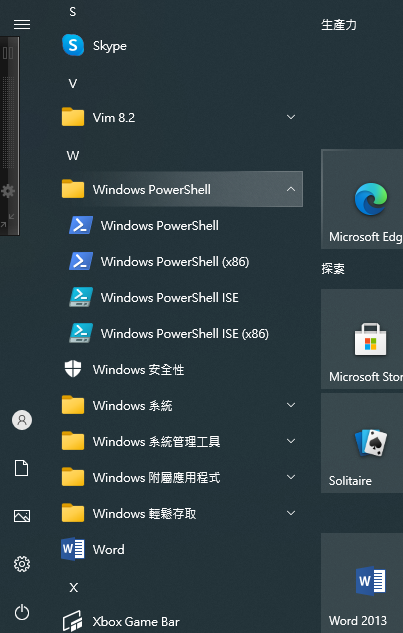The image size is (403, 633).
Task: Click the Windows 安全性 shield icon
Action: click(73, 369)
